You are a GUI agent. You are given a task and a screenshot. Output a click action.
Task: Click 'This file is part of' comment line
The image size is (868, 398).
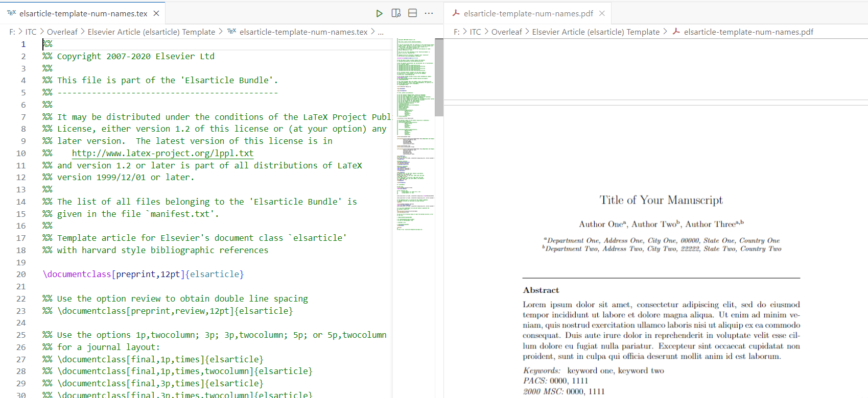tap(160, 80)
